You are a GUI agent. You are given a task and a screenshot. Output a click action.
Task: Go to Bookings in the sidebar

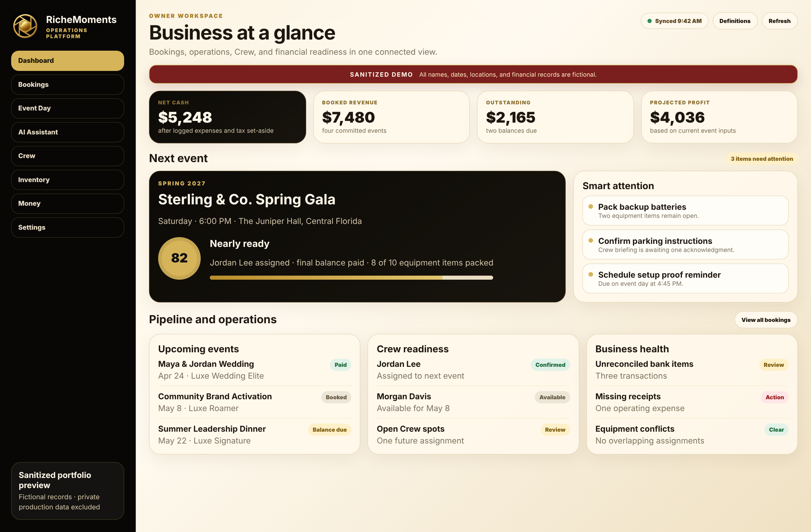(68, 84)
